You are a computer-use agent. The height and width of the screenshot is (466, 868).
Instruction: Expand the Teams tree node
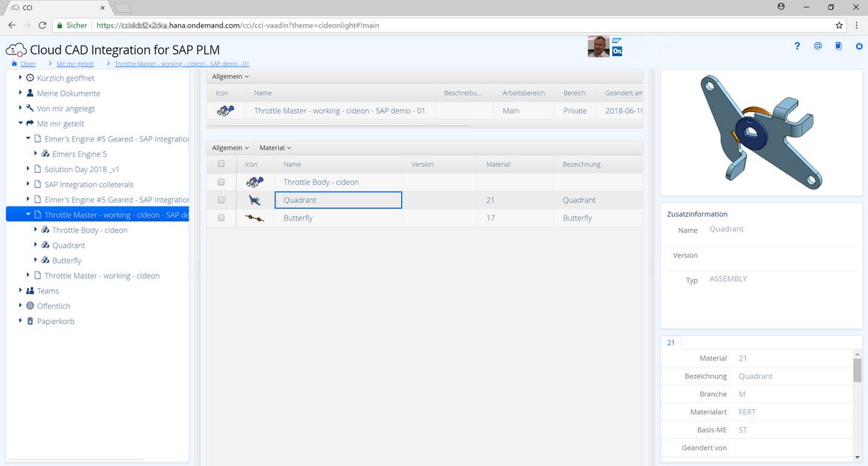(x=20, y=290)
